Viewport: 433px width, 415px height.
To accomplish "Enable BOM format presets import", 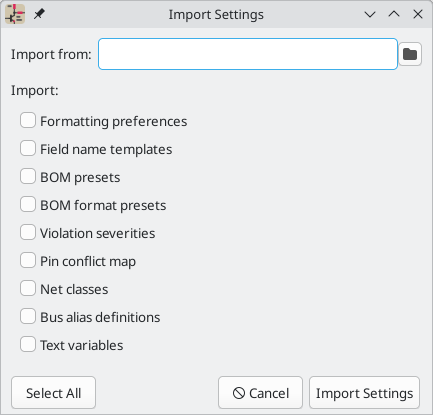I will (28, 204).
